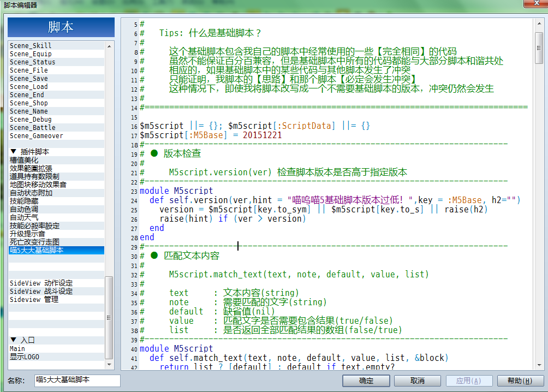
Task: Select the Scene_Name script
Action: (x=56, y=111)
